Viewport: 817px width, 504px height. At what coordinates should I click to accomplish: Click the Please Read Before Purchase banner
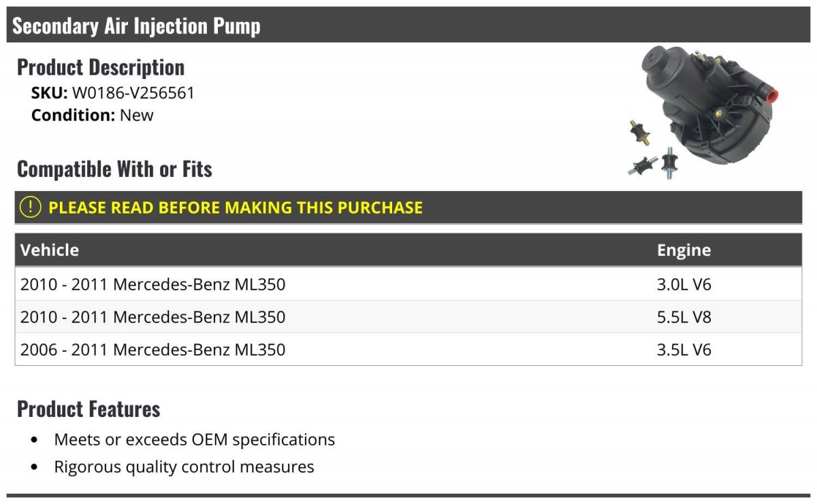tap(408, 207)
